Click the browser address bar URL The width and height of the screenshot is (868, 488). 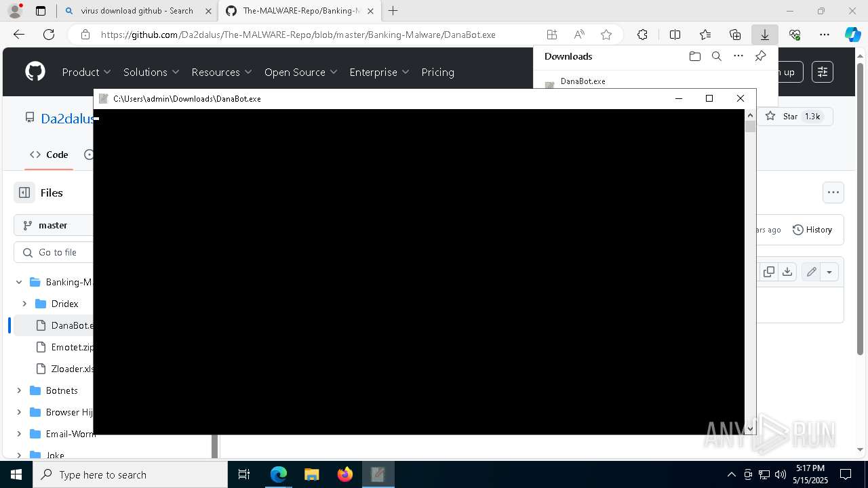click(x=298, y=35)
